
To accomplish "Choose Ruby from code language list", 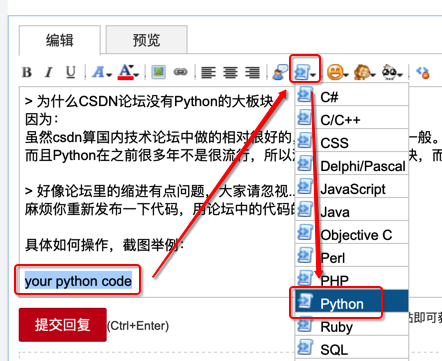I will tap(352, 325).
